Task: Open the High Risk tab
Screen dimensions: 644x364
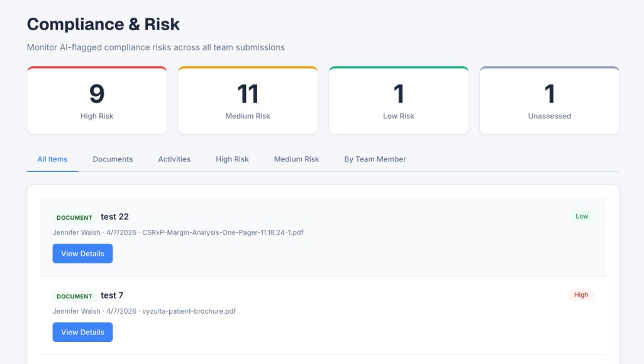Action: [232, 159]
